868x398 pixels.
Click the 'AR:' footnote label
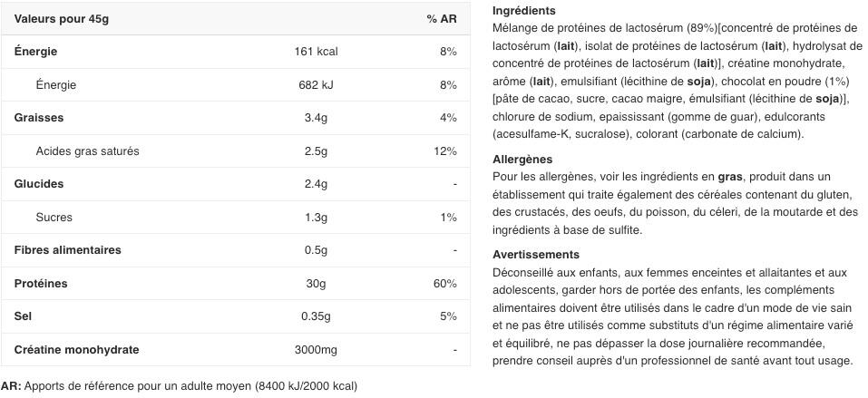tap(11, 386)
